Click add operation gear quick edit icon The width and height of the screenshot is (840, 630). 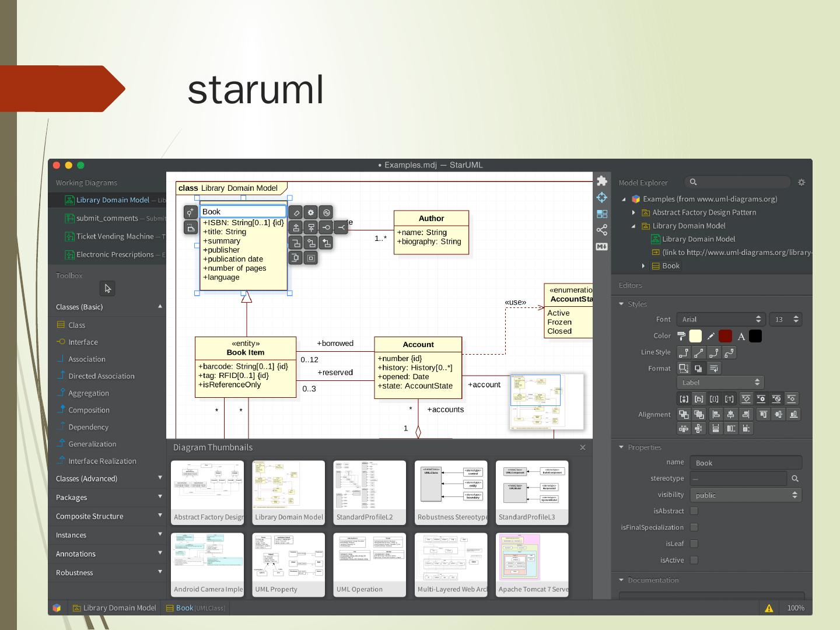click(311, 212)
